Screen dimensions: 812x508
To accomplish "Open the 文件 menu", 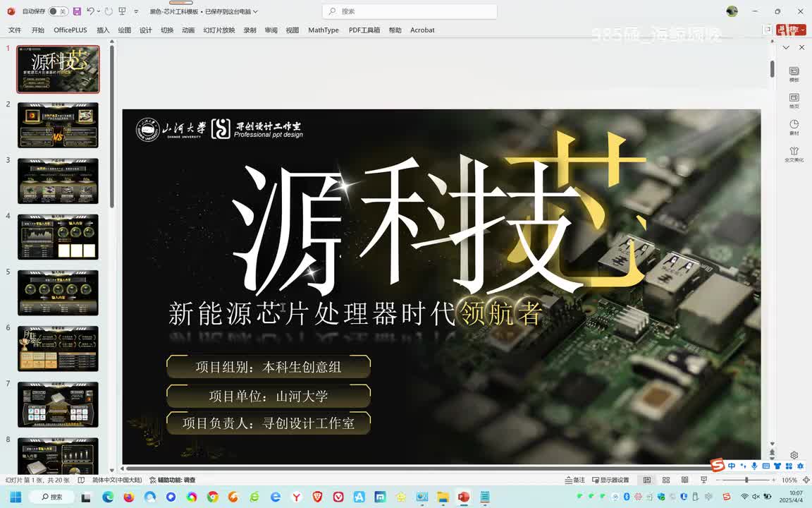I will [x=15, y=30].
